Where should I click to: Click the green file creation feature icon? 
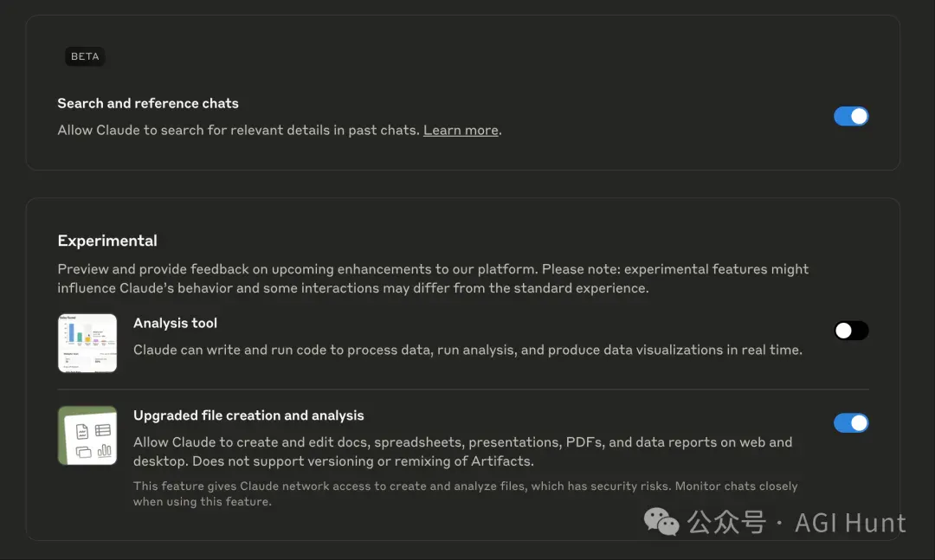click(x=87, y=435)
